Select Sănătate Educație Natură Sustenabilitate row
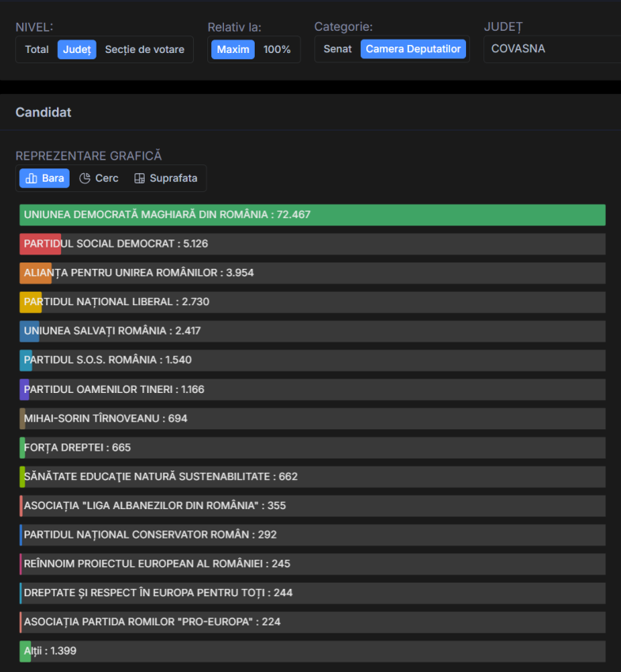621x672 pixels. (x=312, y=477)
